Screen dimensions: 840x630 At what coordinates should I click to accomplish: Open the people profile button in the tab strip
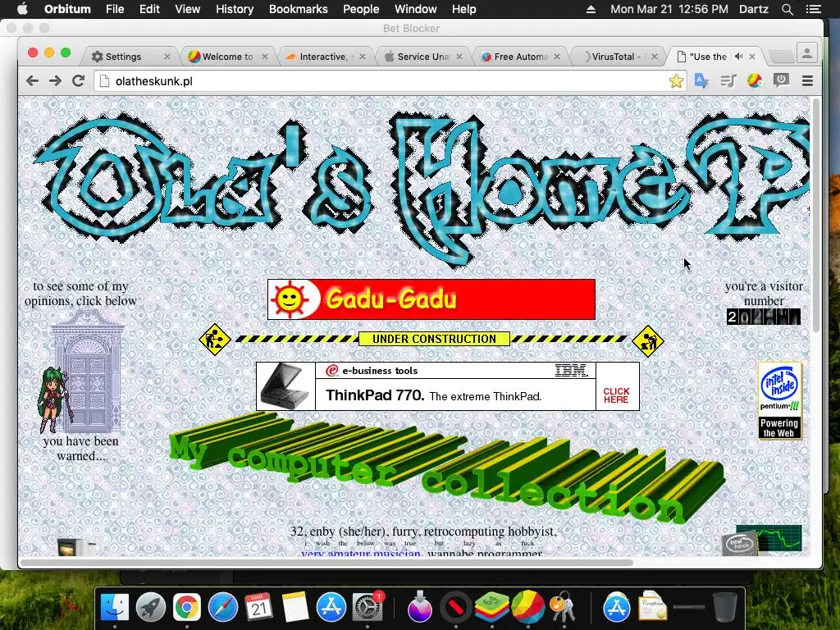(x=807, y=53)
